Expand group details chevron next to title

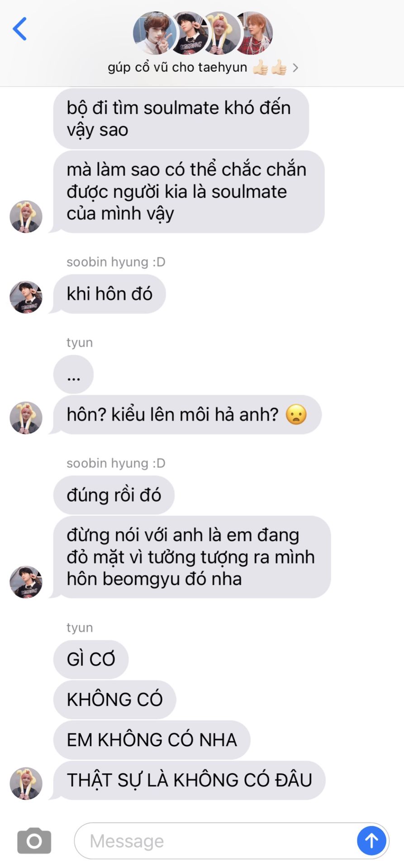[295, 68]
